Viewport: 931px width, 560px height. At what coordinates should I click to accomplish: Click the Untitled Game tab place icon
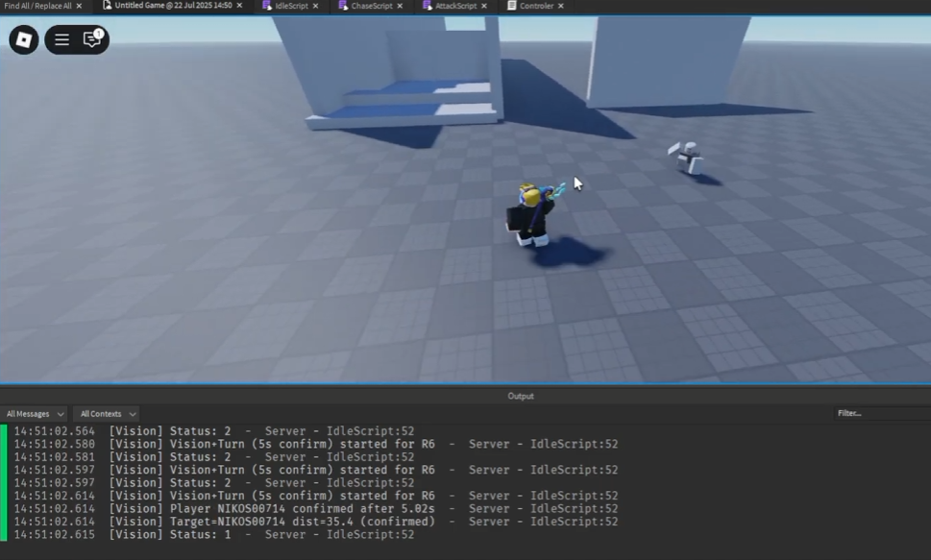point(107,6)
